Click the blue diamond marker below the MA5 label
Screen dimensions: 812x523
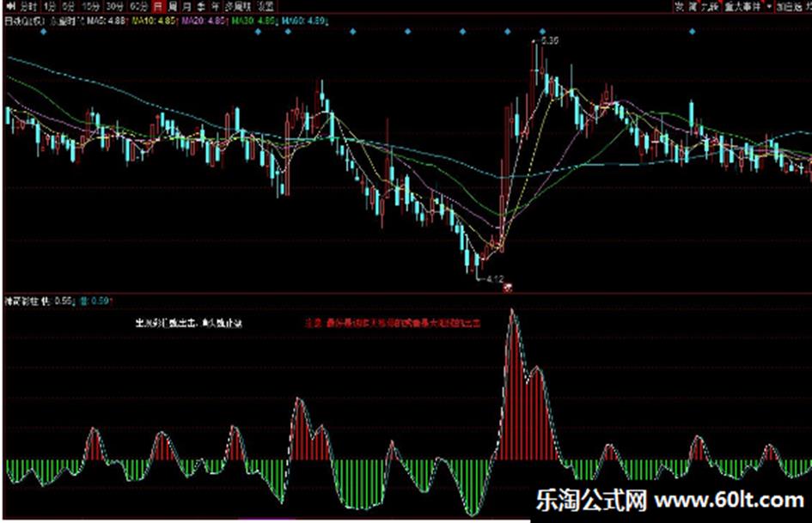point(44,32)
